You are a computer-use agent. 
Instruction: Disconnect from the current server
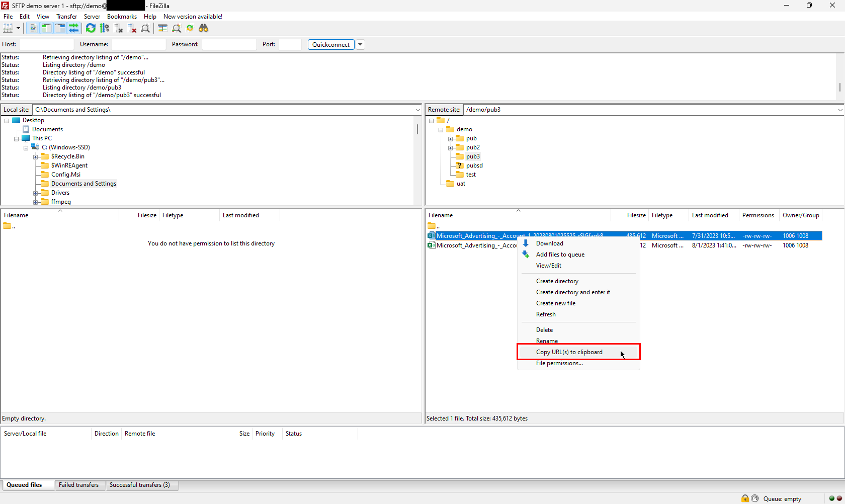pos(132,28)
